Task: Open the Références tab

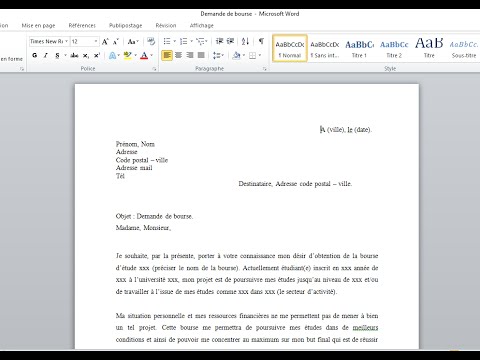Action: 82,25
